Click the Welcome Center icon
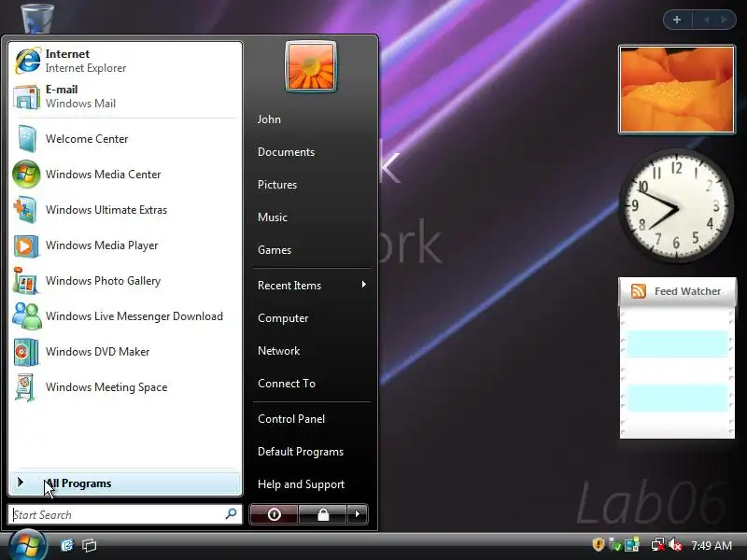This screenshot has height=560, width=747. (x=27, y=138)
